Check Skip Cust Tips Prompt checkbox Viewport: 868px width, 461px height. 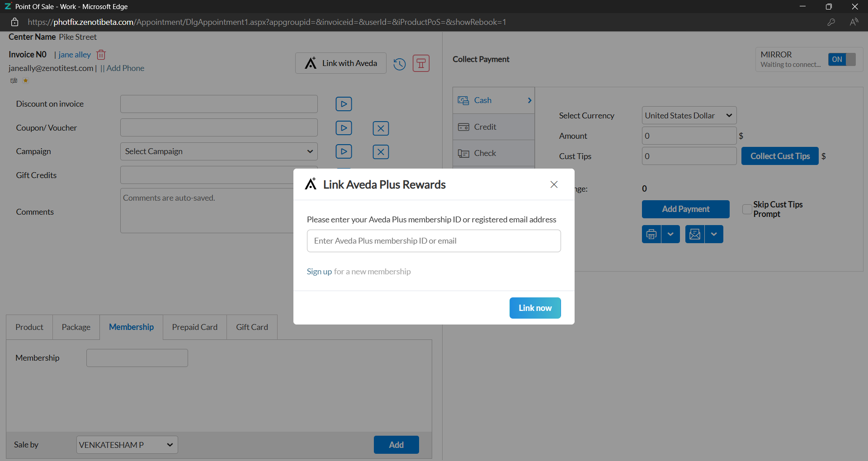pyautogui.click(x=747, y=209)
